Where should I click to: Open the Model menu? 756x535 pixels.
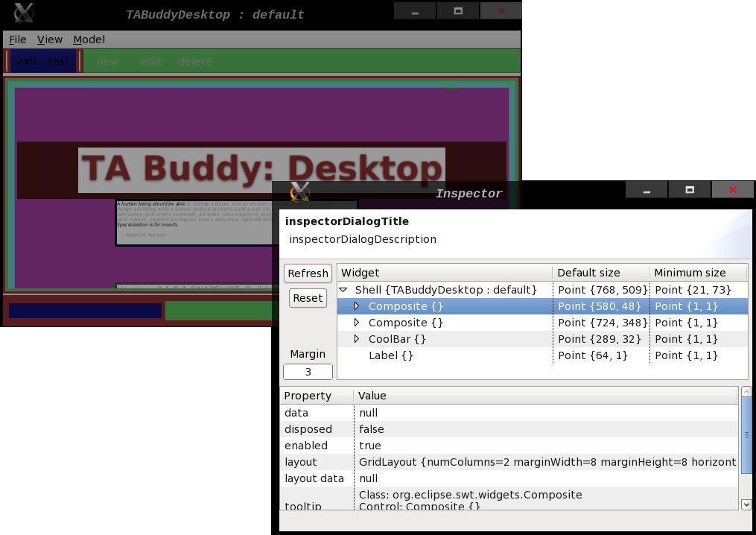[x=89, y=39]
